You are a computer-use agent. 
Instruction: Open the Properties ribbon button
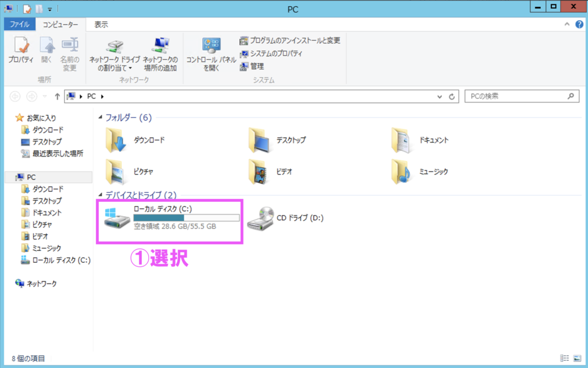pos(21,51)
